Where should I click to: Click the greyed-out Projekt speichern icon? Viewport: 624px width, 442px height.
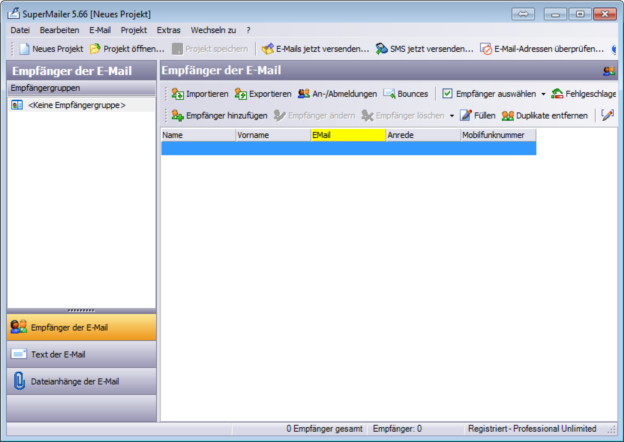[x=177, y=49]
